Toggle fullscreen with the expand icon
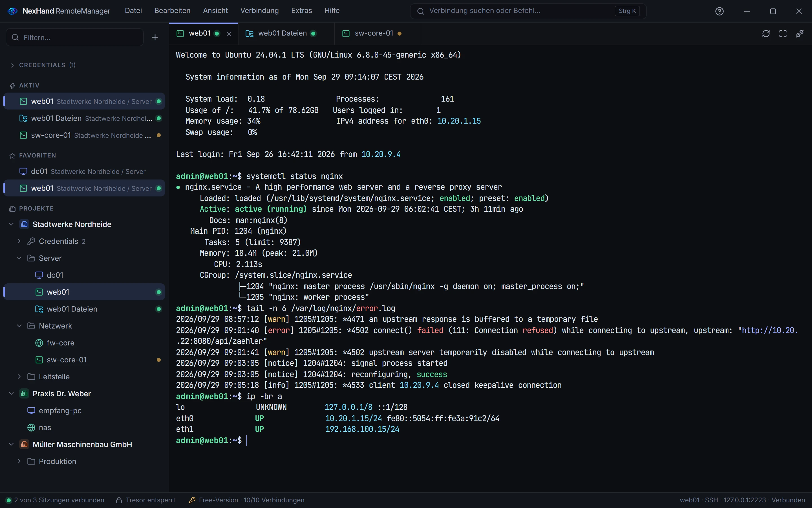812x508 pixels. [783, 34]
